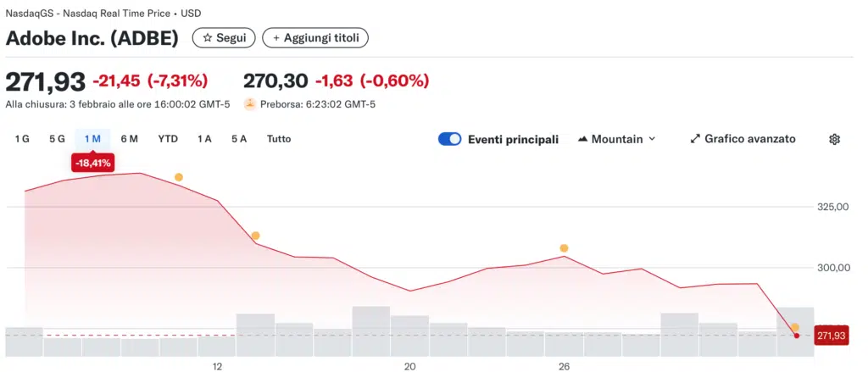Show the Tutto full history range
The width and height of the screenshot is (868, 372).
(279, 139)
